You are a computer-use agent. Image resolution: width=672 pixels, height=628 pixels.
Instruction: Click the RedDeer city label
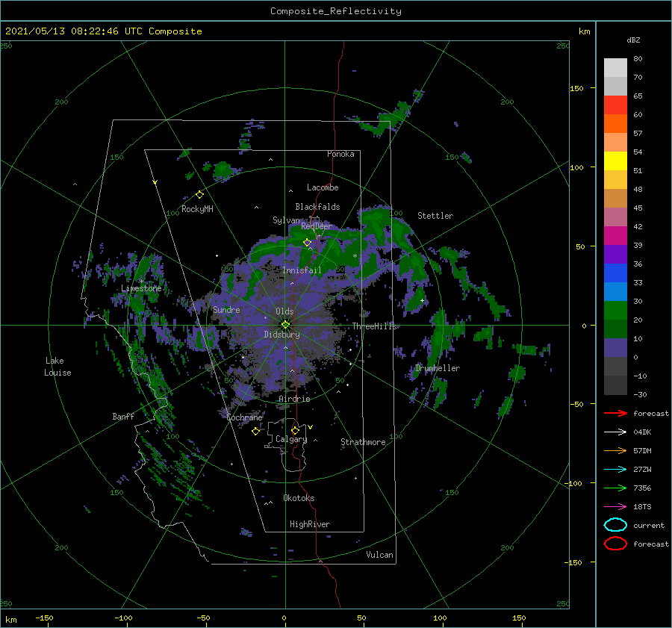(317, 226)
